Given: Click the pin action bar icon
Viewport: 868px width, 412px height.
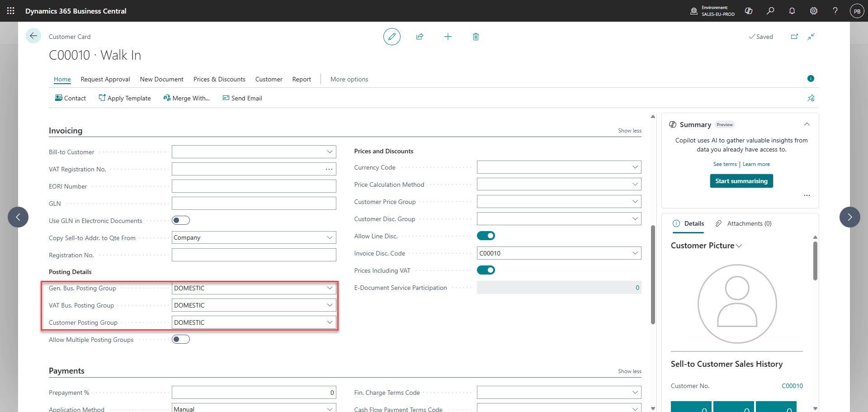Looking at the screenshot, I should (x=811, y=98).
